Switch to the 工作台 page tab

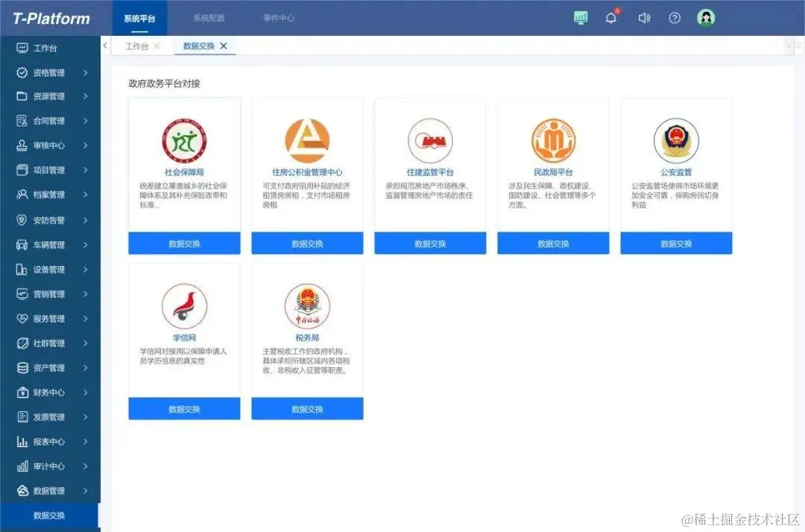(136, 46)
